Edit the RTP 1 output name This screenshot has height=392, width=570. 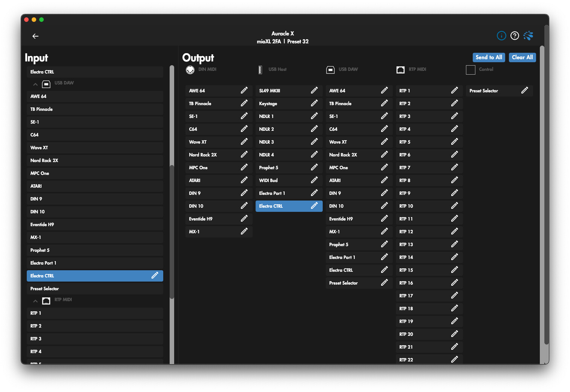[455, 90]
